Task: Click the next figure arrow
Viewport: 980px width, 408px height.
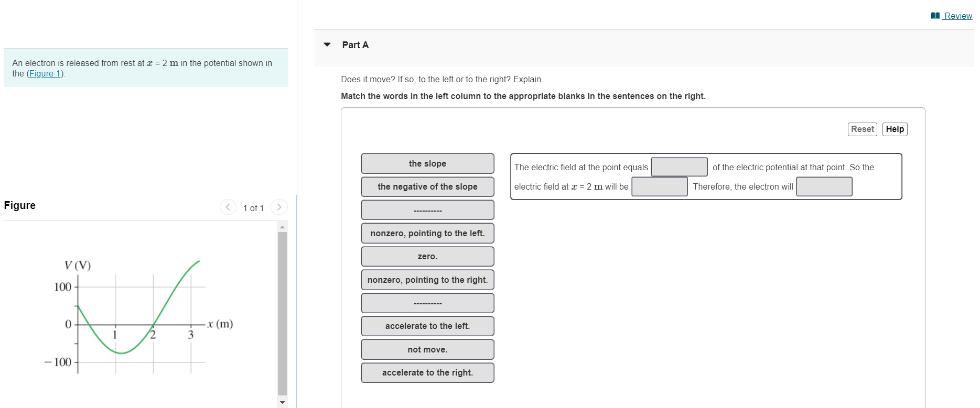Action: (279, 207)
